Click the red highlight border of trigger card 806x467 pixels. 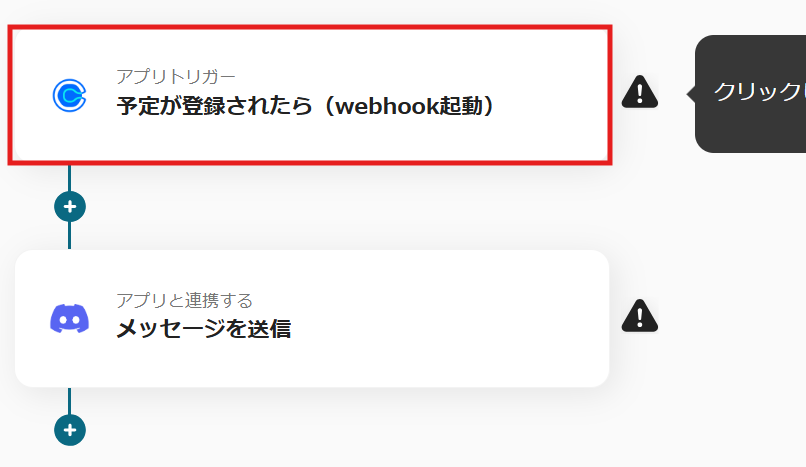308,27
